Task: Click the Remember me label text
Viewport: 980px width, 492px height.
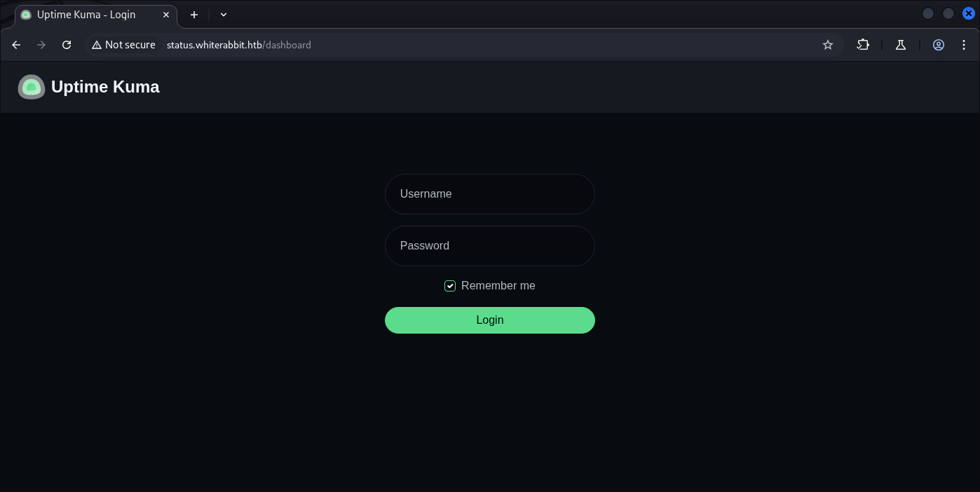Action: click(x=498, y=286)
